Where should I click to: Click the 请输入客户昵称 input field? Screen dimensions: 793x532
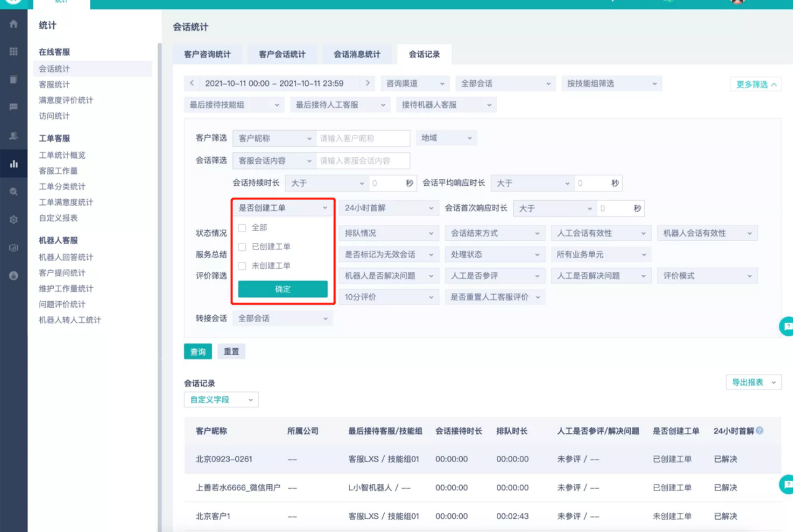pos(363,138)
